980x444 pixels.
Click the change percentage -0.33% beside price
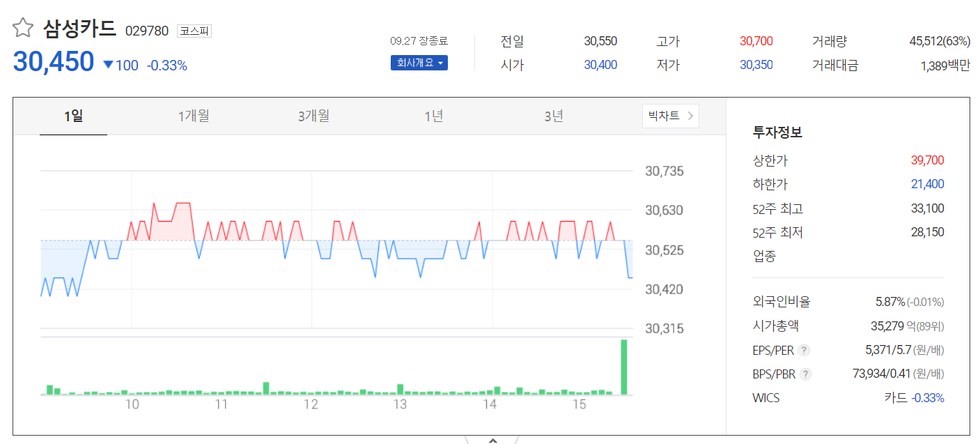167,66
